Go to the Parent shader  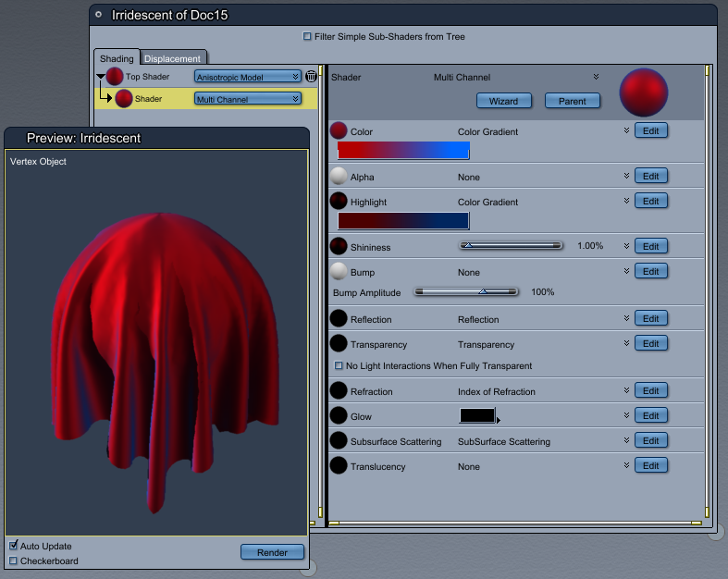point(572,101)
